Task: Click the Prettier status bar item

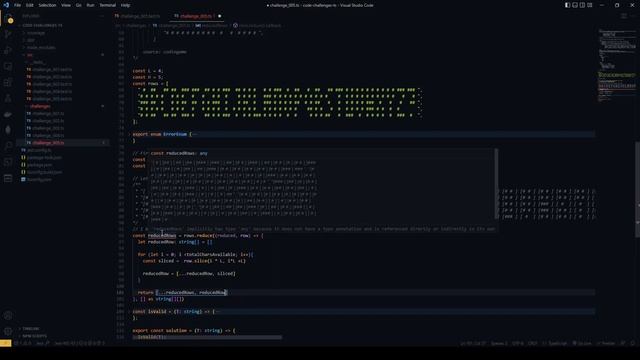Action: 606,343
